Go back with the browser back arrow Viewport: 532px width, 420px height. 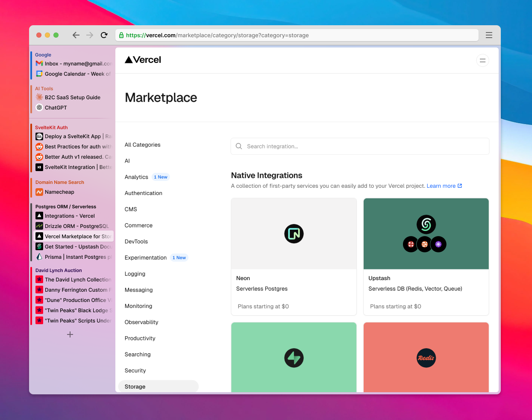(x=76, y=35)
